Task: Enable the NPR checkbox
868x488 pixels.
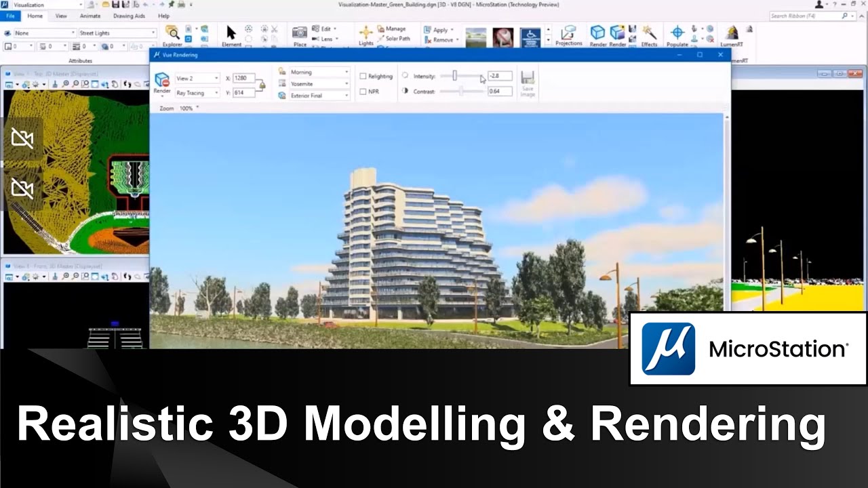Action: pyautogui.click(x=363, y=91)
